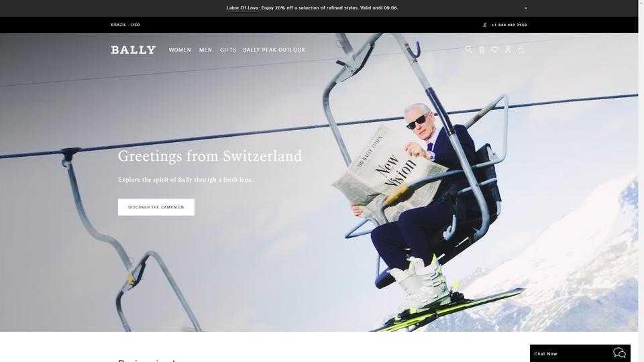Click Discover The Campaign button
The image size is (644, 362).
click(156, 207)
